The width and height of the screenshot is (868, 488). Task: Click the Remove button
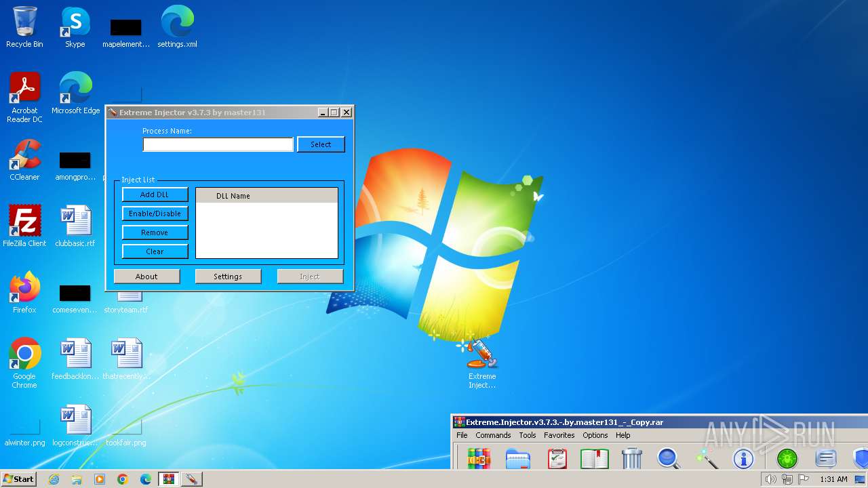155,232
